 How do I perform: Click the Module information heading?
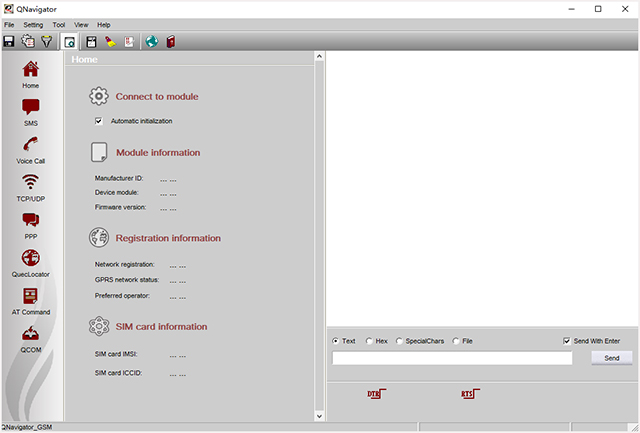158,153
